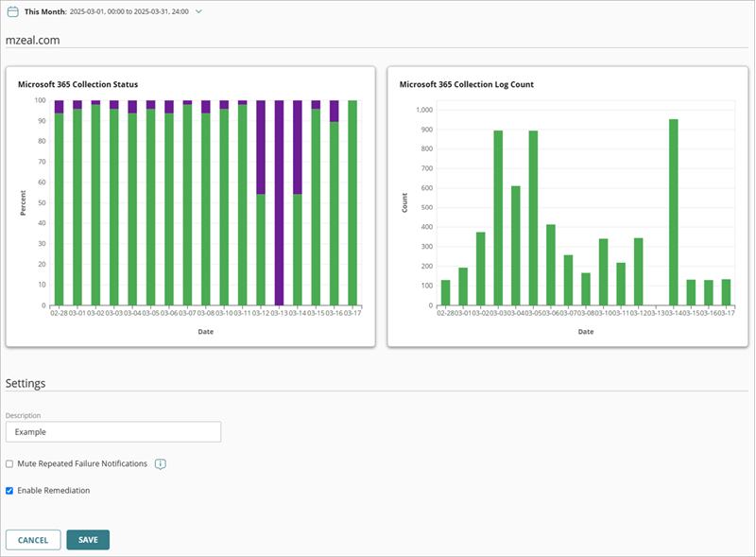Click the Microsoft 365 Collection Status chart
The image size is (756, 557).
coord(189,208)
